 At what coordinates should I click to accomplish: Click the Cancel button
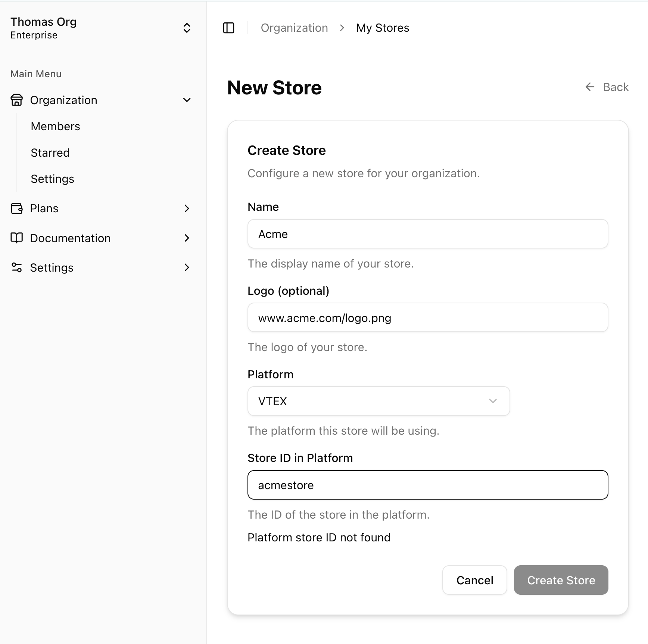click(x=474, y=580)
